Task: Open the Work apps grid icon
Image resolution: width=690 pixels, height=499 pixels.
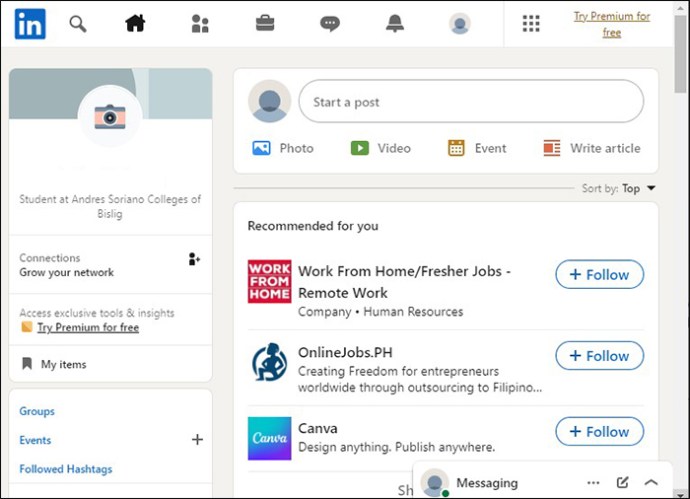Action: click(x=531, y=24)
